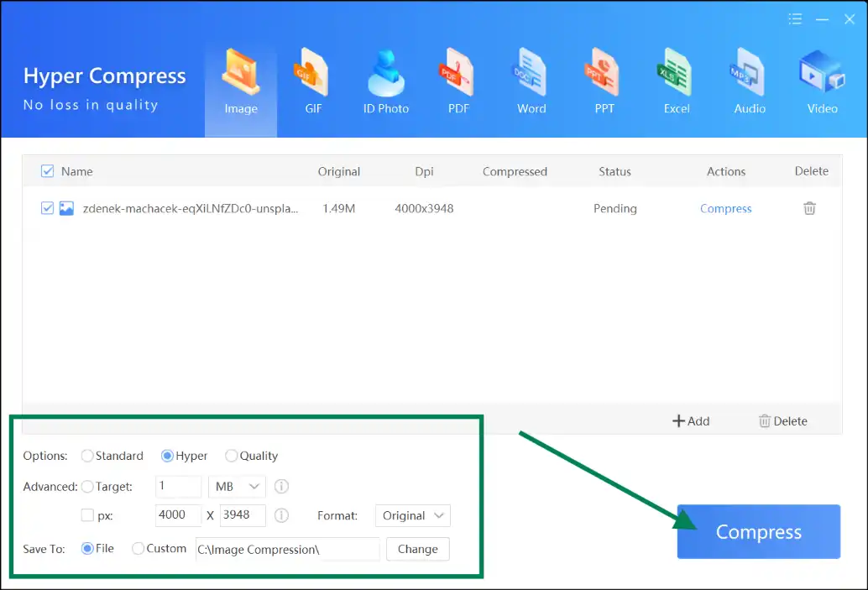Enable the px resize checkbox

point(87,515)
